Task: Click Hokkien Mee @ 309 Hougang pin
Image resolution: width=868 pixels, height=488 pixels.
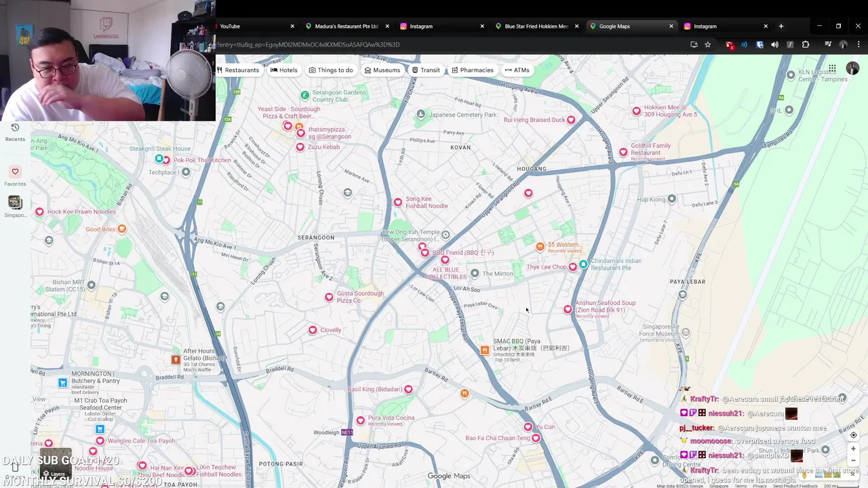Action: (636, 110)
